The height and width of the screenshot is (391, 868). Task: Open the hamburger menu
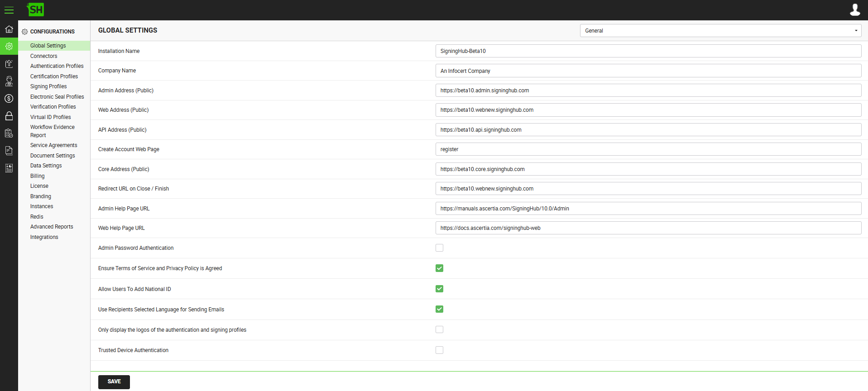click(x=9, y=10)
